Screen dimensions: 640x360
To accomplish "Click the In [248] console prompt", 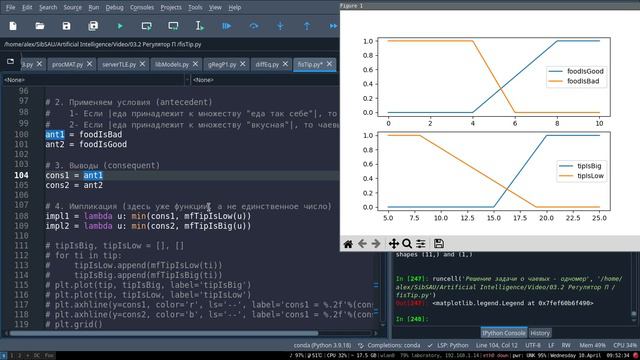I will 412,319.
